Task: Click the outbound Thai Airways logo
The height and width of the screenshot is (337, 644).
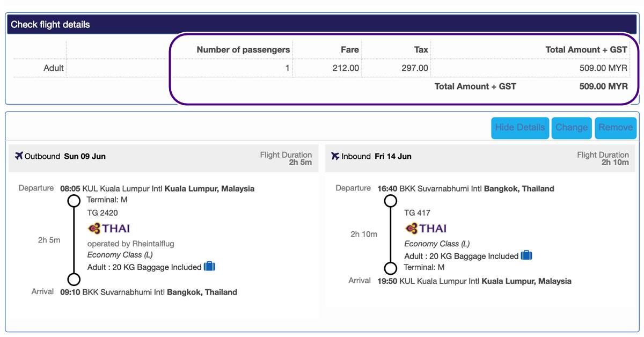Action: 109,229
